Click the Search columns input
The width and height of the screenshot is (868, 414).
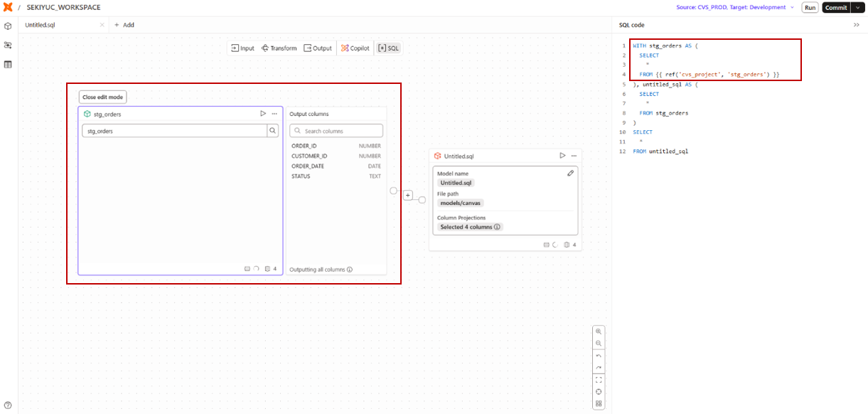[336, 131]
